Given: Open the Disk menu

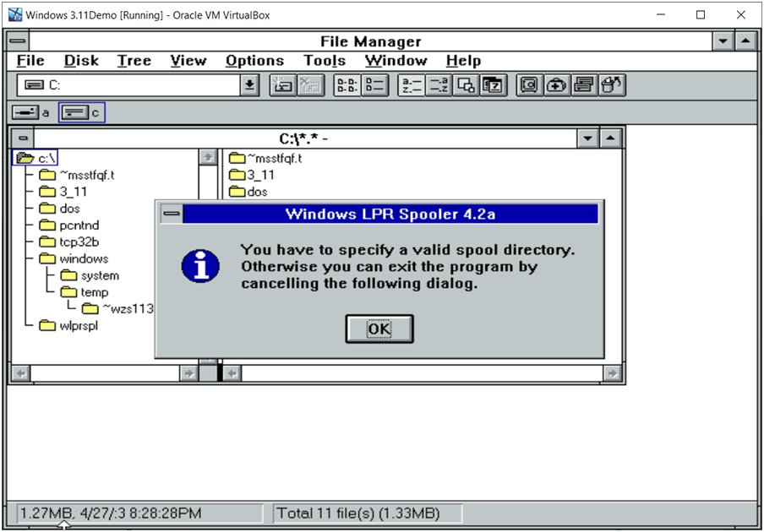Looking at the screenshot, I should coord(81,60).
